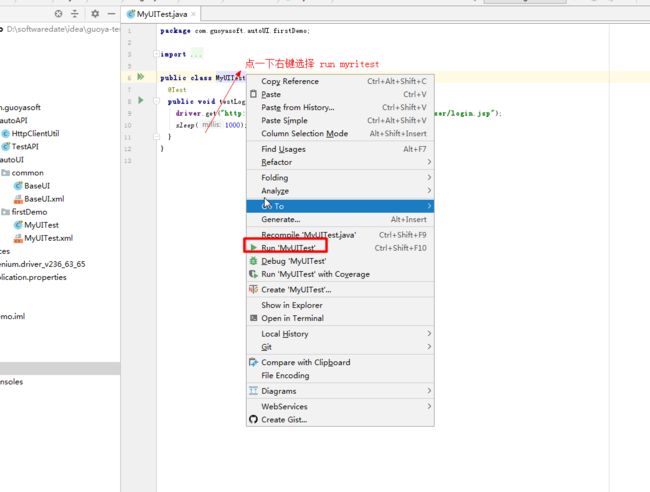
Task: Open HttpClientUtil class in project tree
Action: (x=36, y=133)
